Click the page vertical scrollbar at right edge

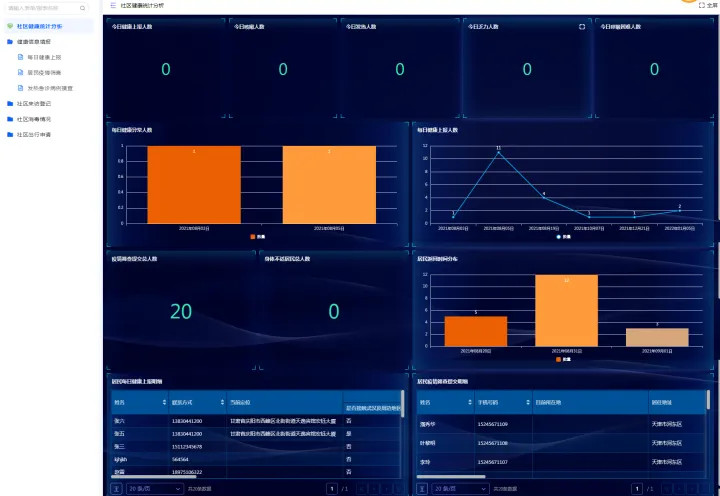point(718,270)
